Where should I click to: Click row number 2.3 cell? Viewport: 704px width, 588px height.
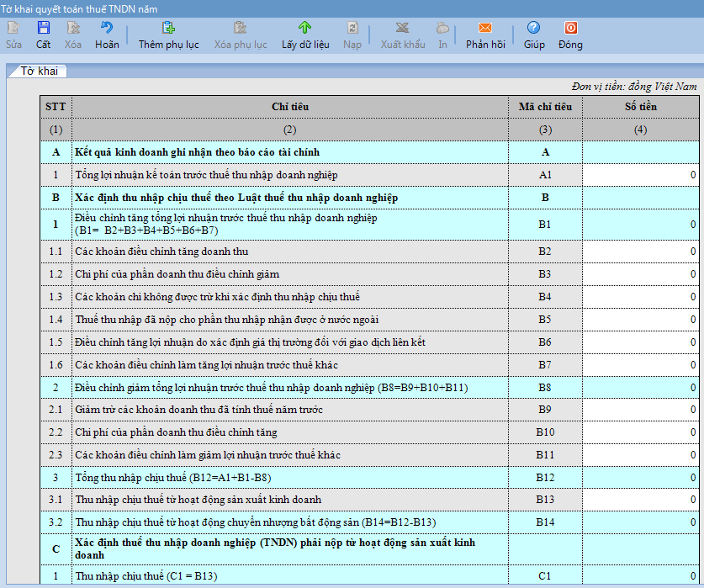(56, 455)
